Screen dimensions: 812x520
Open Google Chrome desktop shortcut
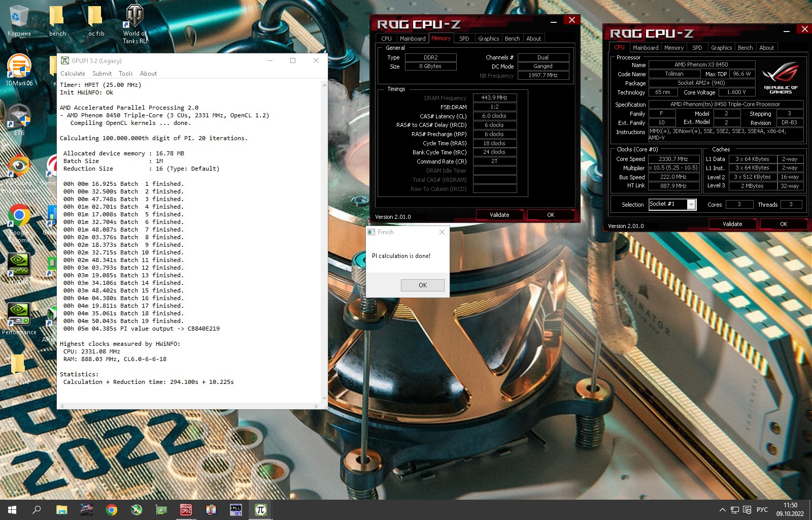pyautogui.click(x=19, y=223)
